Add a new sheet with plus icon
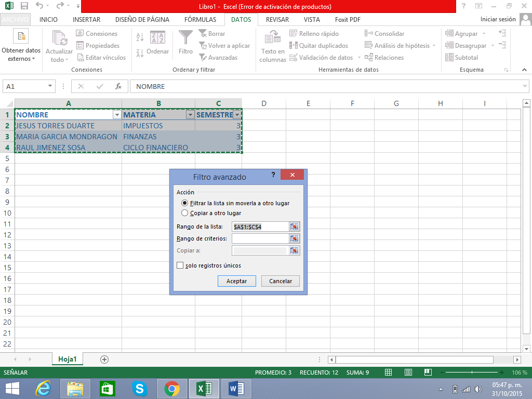 (104, 359)
